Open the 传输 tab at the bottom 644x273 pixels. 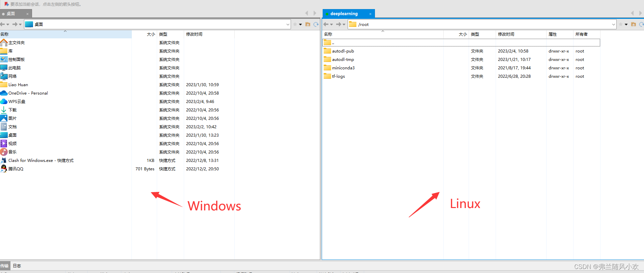pos(4,266)
